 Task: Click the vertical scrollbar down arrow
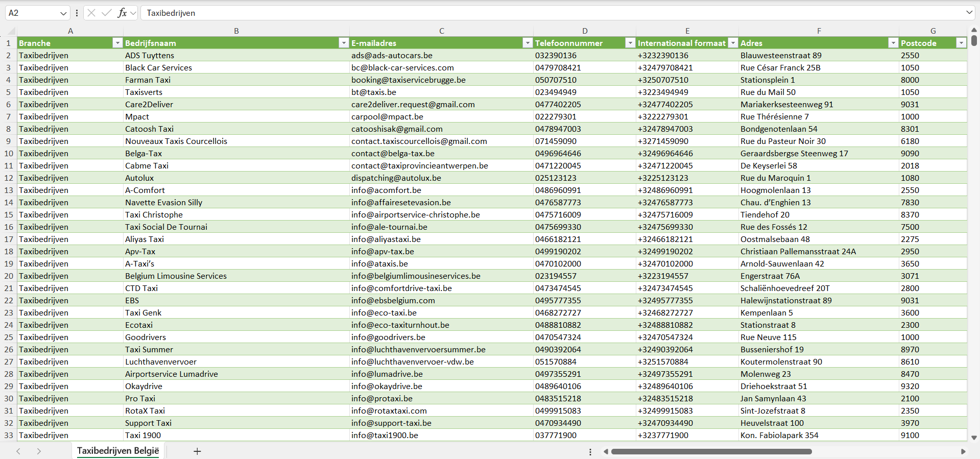974,438
